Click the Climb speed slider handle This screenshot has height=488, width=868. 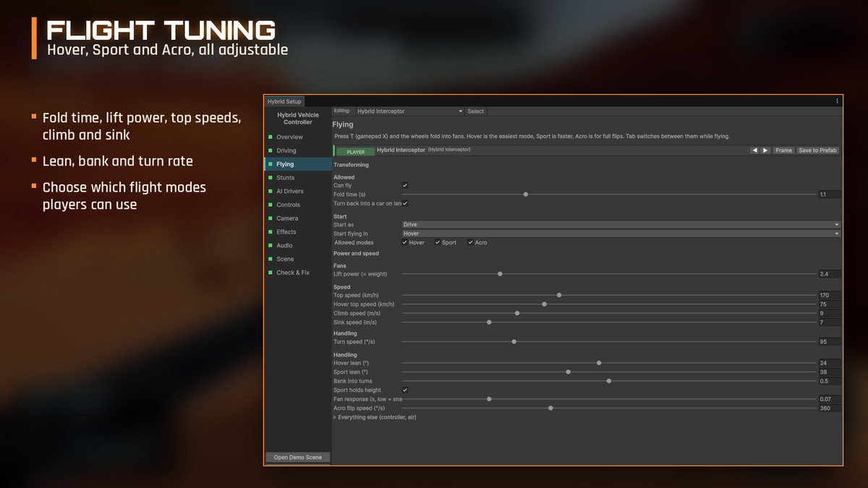pos(517,313)
